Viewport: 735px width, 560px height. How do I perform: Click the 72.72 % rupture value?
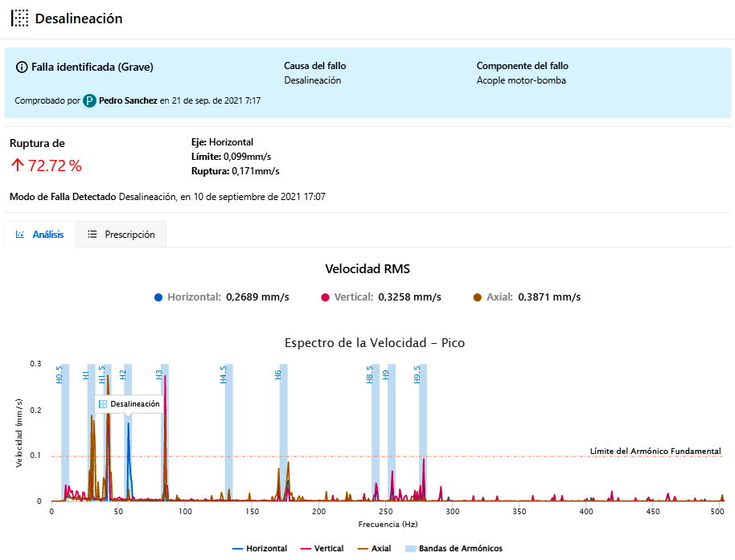pos(55,166)
